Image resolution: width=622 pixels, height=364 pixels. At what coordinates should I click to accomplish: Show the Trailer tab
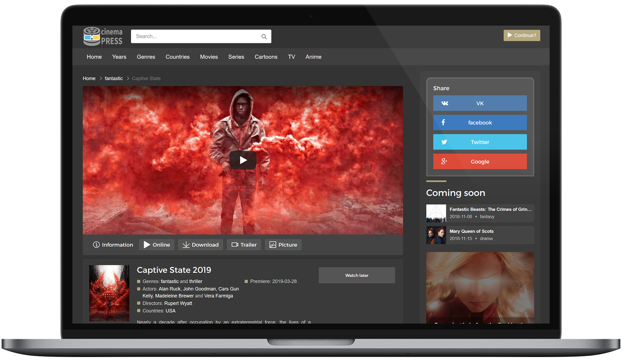(244, 245)
